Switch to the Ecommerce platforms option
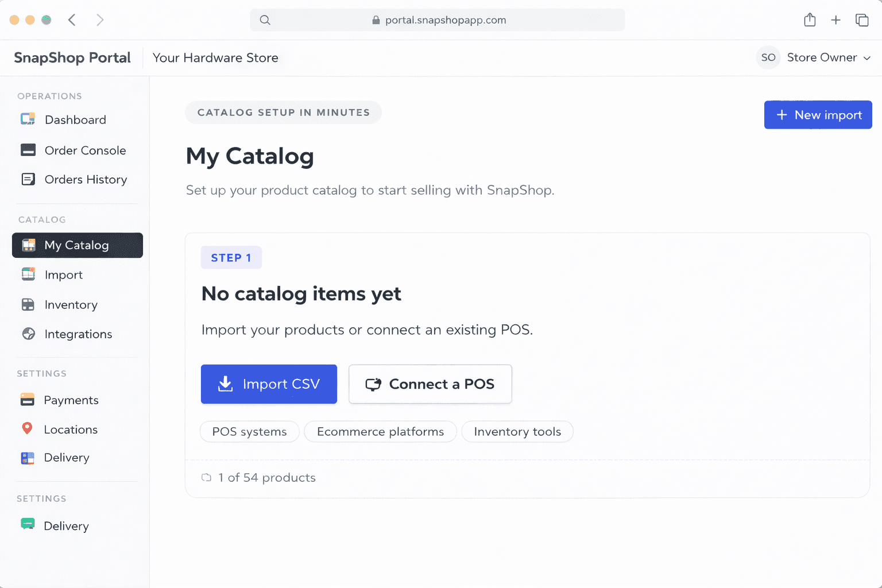Screen dimensions: 882x588 click(x=380, y=431)
